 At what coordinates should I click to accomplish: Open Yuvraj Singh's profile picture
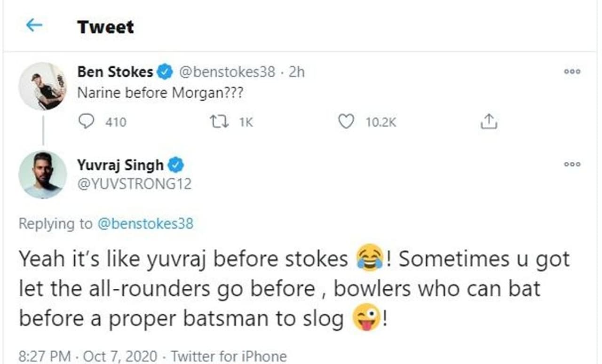(x=42, y=174)
